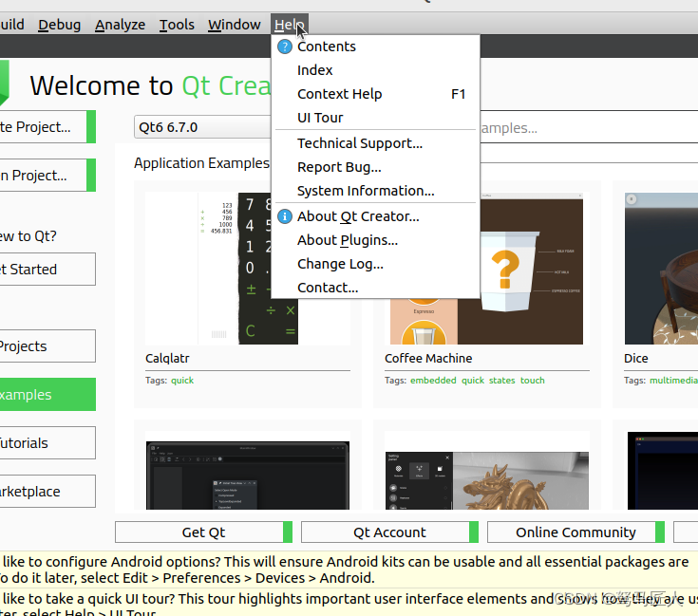Open the dark window example thumbnail below Calqlatr
The width and height of the screenshot is (698, 616).
click(248, 475)
